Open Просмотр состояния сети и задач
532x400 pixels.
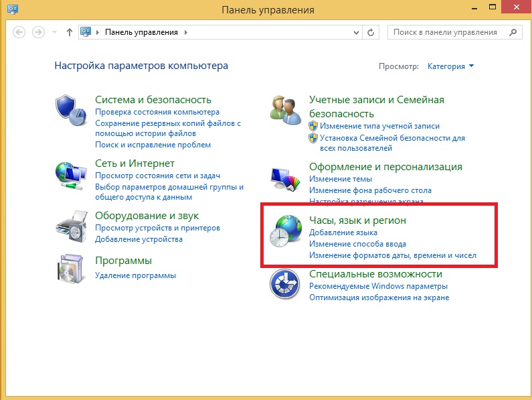coord(157,176)
